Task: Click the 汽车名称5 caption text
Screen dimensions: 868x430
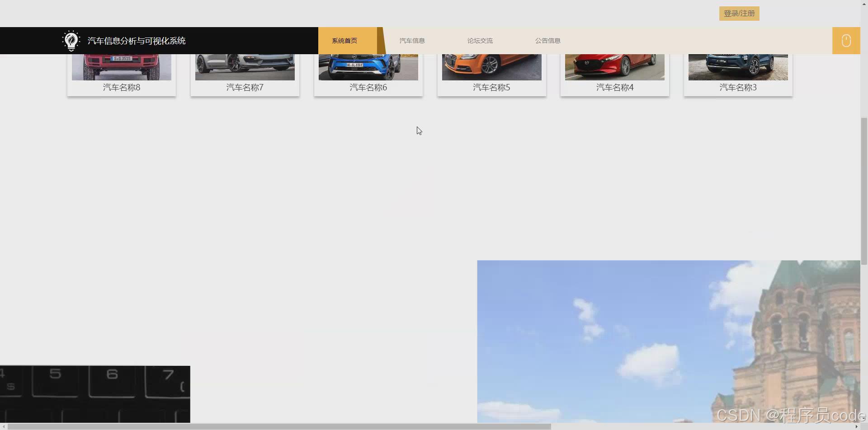Action: click(492, 88)
